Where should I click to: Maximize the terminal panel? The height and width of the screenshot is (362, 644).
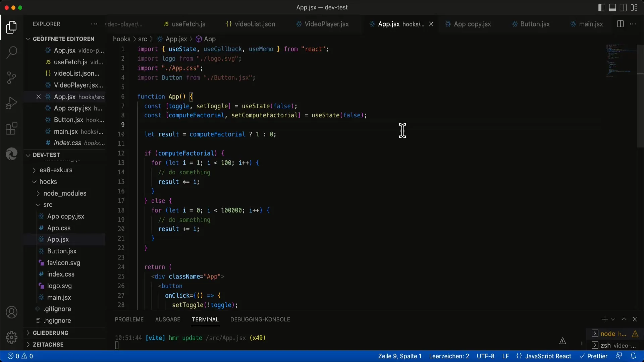click(624, 319)
